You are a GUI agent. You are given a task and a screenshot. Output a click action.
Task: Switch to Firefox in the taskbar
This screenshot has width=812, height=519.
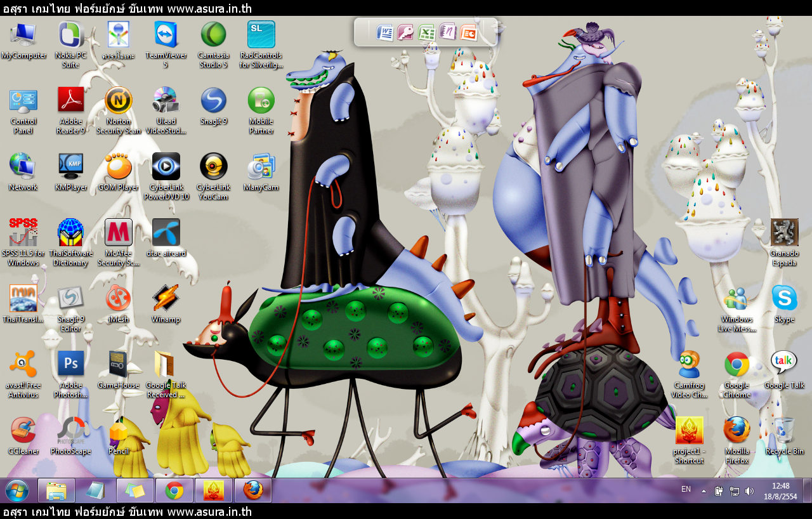click(x=253, y=490)
